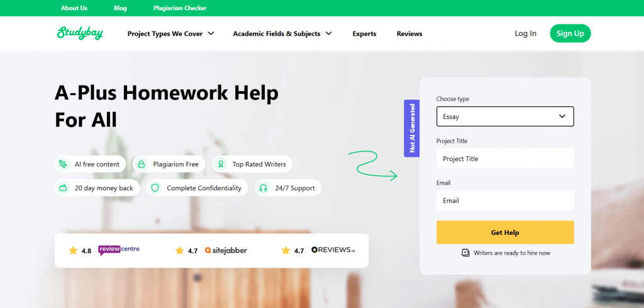This screenshot has height=308, width=644.
Task: Click the star beside the REVIEWS.io 4.7 rating
Action: point(286,251)
